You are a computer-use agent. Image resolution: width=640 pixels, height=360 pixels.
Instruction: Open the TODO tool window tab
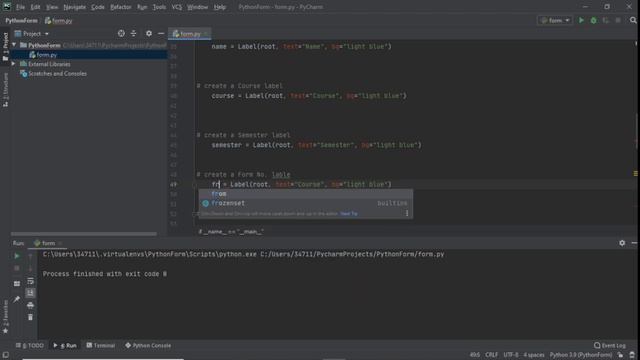[30, 345]
